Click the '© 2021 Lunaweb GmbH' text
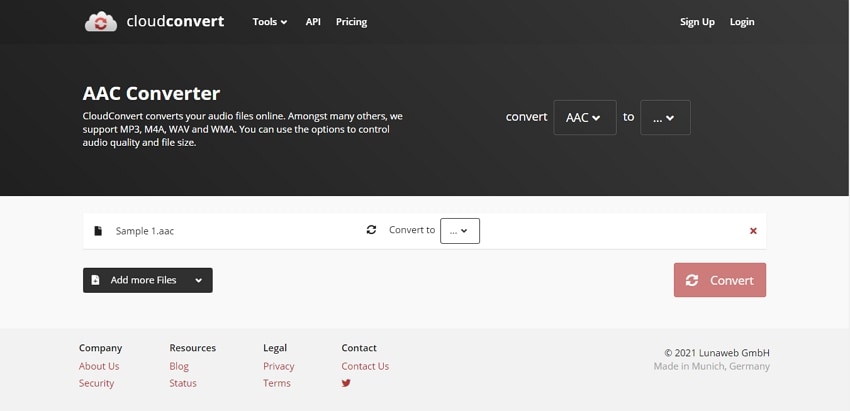 pos(717,353)
